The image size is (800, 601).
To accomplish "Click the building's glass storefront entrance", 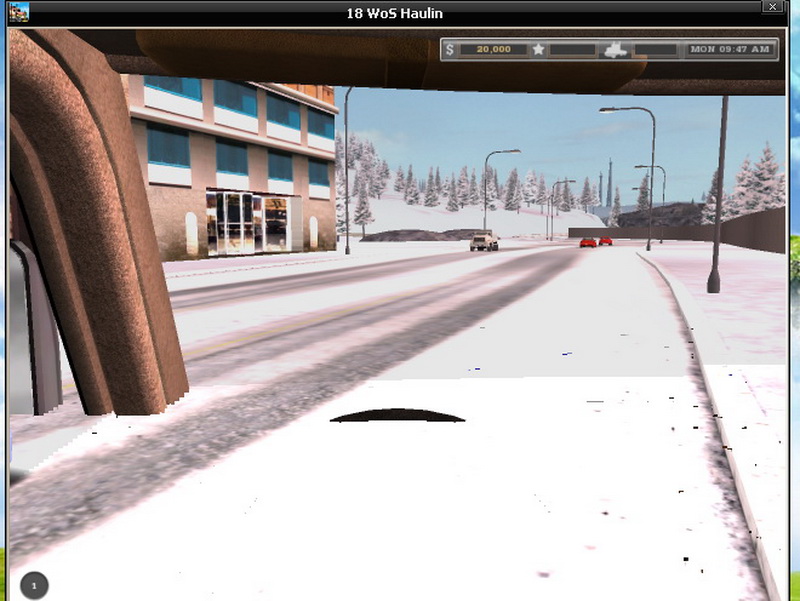I will 246,223.
